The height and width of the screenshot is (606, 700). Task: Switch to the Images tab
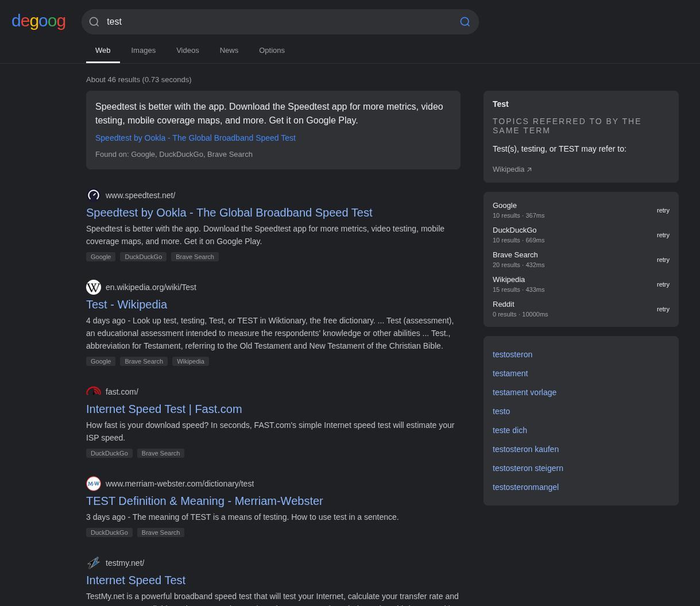[x=144, y=51]
